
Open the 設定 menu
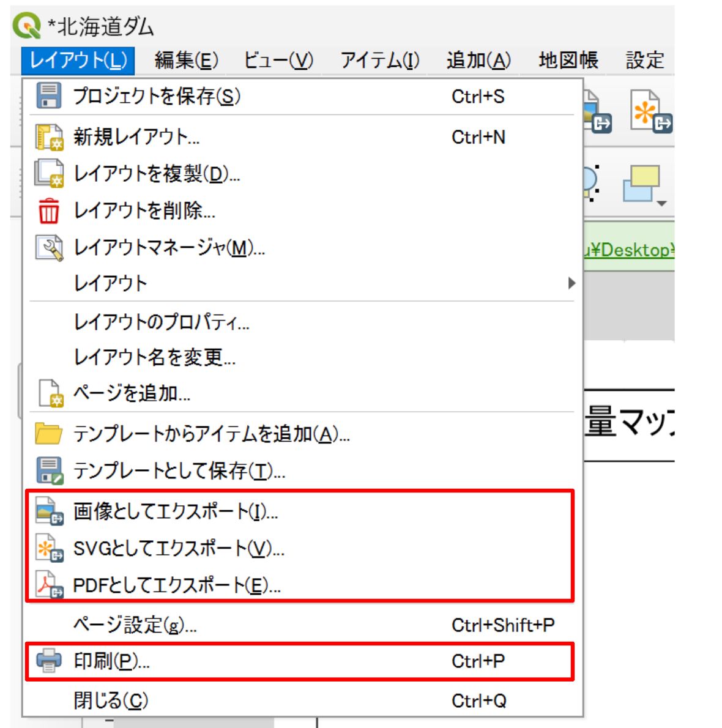coord(645,61)
